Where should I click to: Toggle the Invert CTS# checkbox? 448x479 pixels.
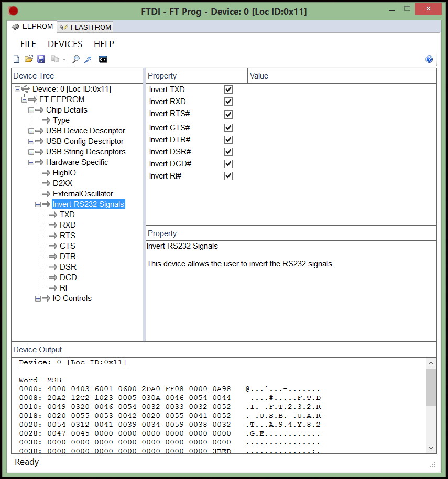[x=228, y=128]
